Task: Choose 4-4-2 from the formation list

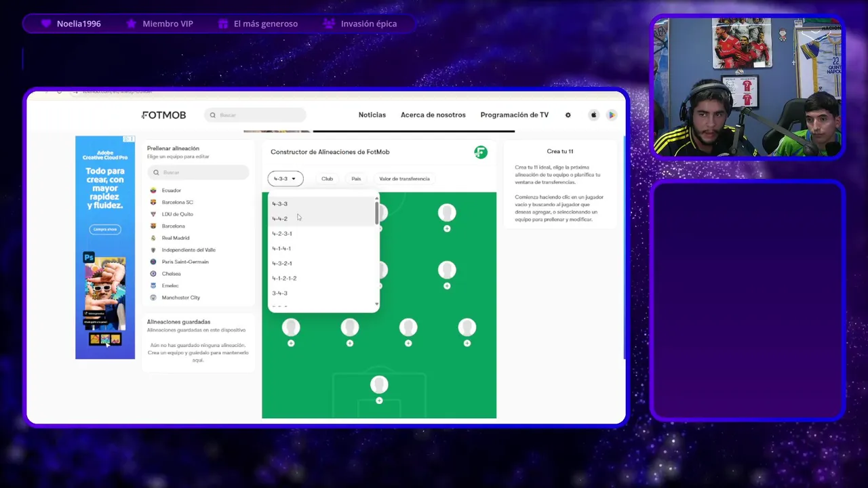Action: pos(322,219)
